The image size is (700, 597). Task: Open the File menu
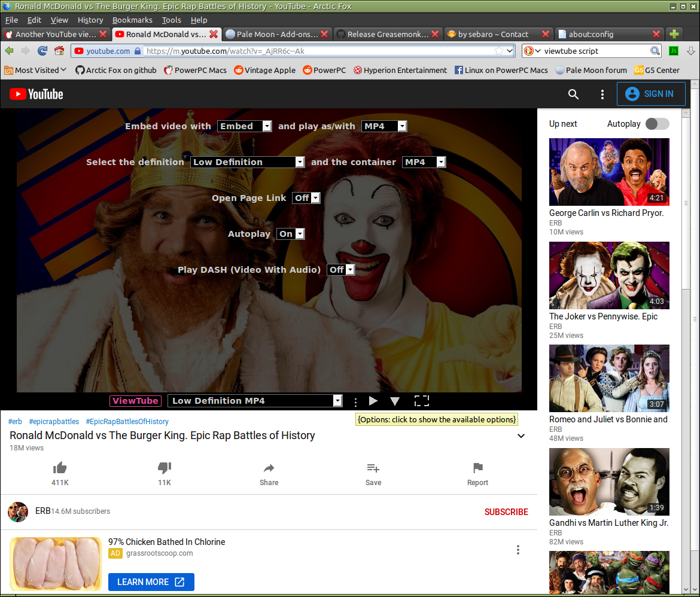pos(11,20)
